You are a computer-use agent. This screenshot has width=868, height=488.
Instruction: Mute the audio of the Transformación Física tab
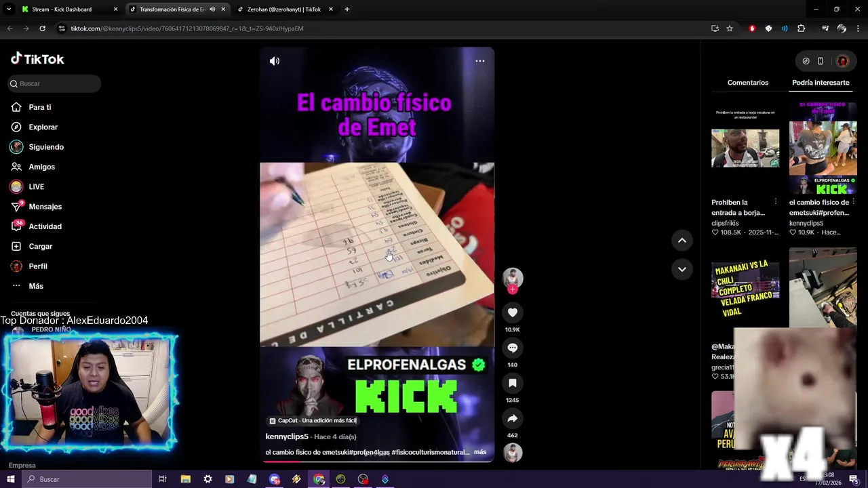pos(212,9)
